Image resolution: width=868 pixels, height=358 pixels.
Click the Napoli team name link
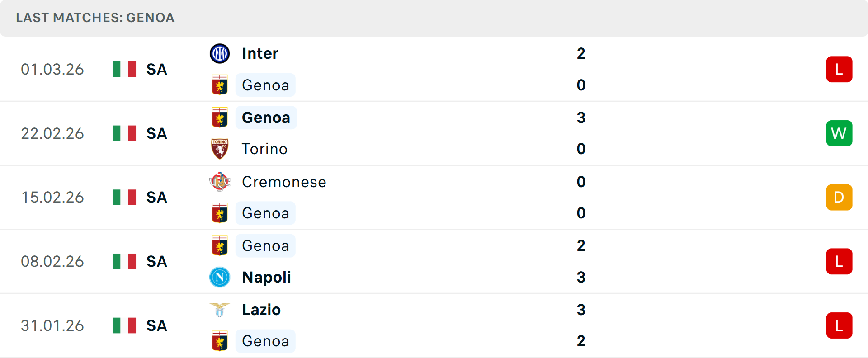pyautogui.click(x=266, y=277)
